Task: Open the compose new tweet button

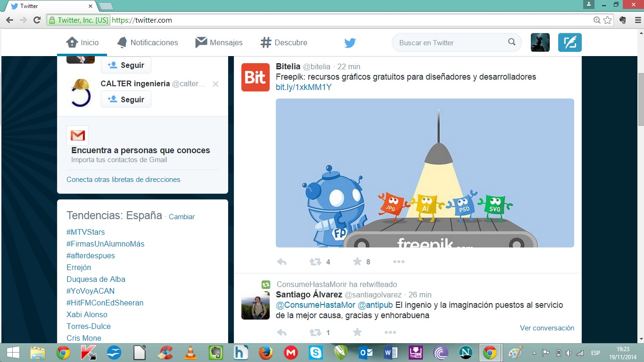Action: 570,42
